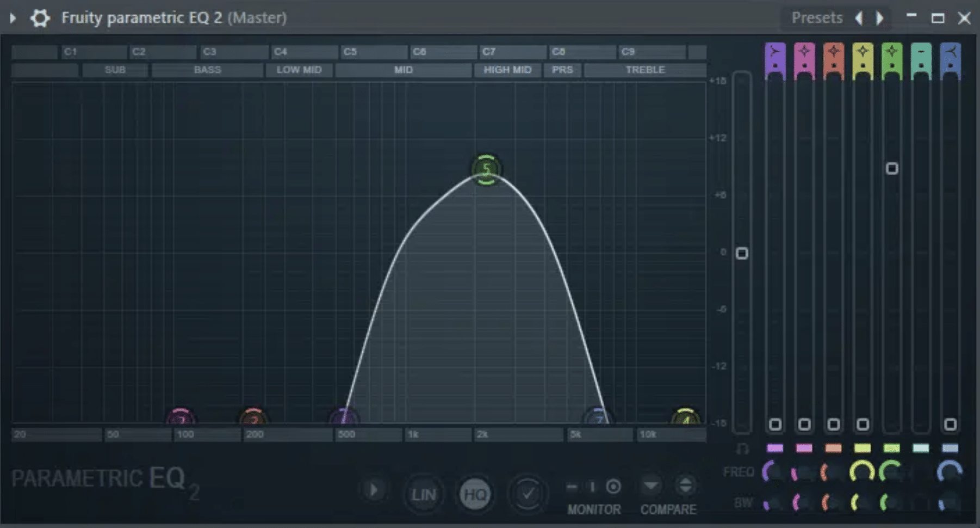Click the HIGH MID range label
980x528 pixels.
pyautogui.click(x=507, y=70)
